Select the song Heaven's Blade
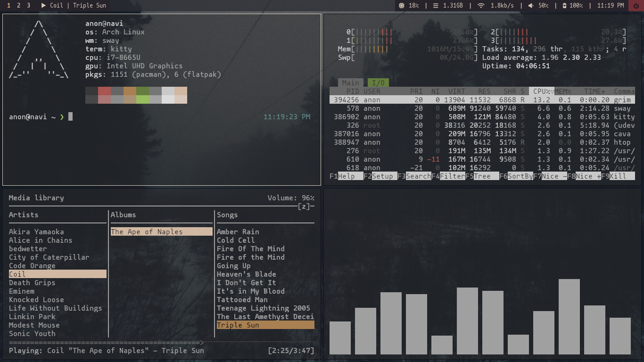This screenshot has width=644, height=362. pos(247,274)
